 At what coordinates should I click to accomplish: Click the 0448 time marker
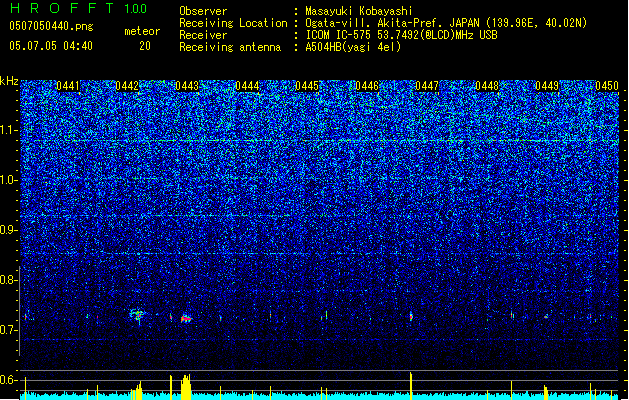pyautogui.click(x=487, y=86)
